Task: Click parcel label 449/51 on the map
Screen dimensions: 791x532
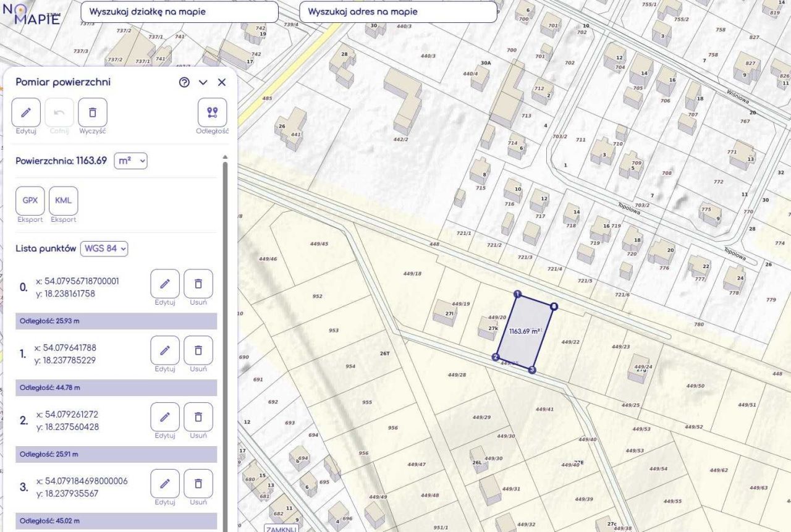Action: pos(747,405)
